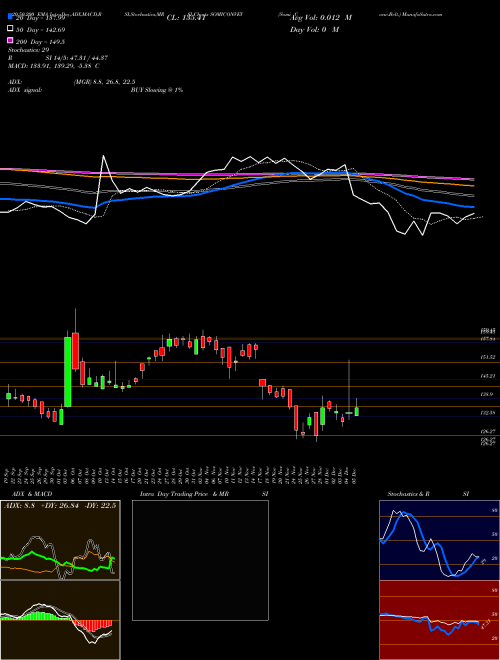This screenshot has height=660, width=500.
Task: Click the white 50 Day EMA legend swatch
Action: 10,29
